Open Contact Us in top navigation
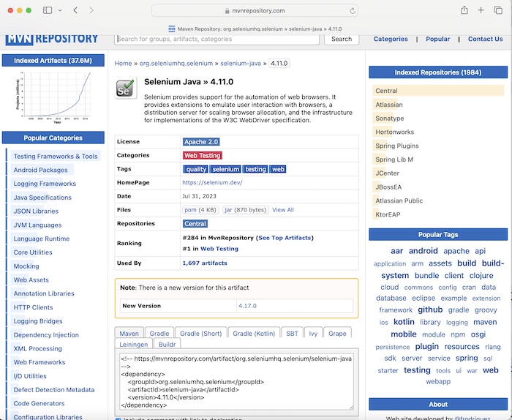The height and width of the screenshot is (420, 512). [x=485, y=39]
